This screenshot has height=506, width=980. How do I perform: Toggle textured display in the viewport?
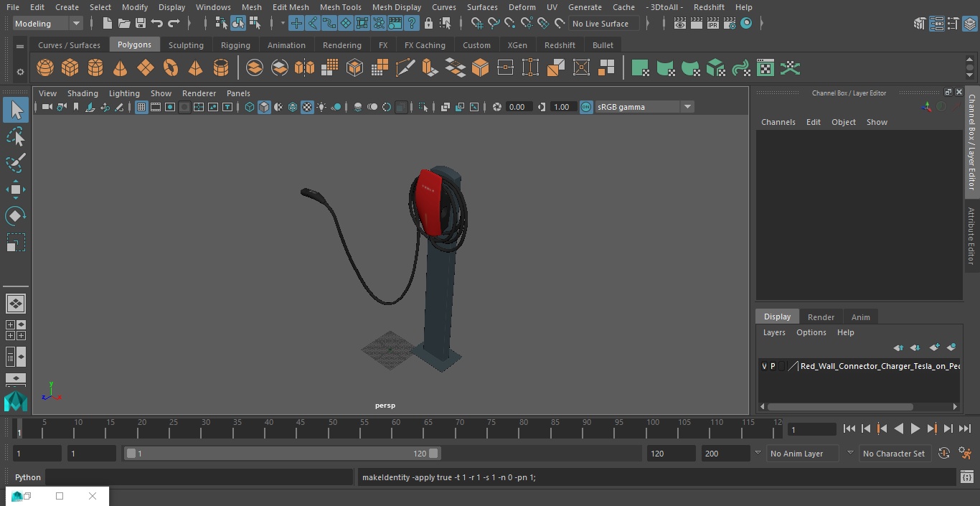(307, 107)
